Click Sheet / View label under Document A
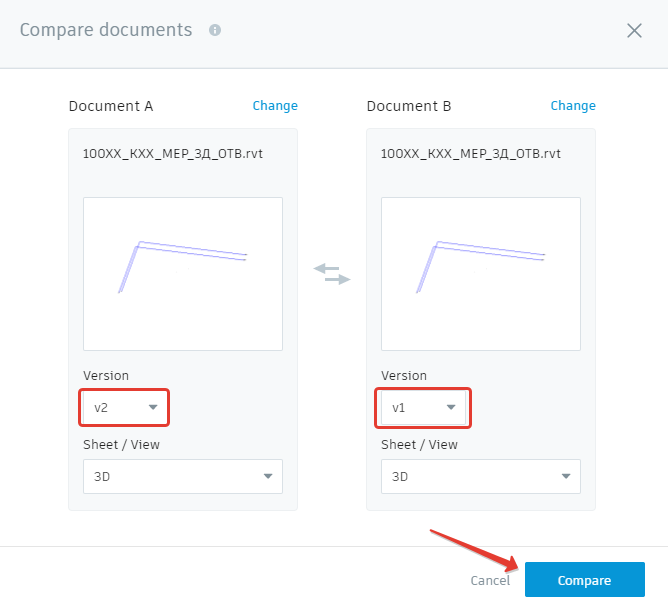Image resolution: width=668 pixels, height=606 pixels. 121,444
